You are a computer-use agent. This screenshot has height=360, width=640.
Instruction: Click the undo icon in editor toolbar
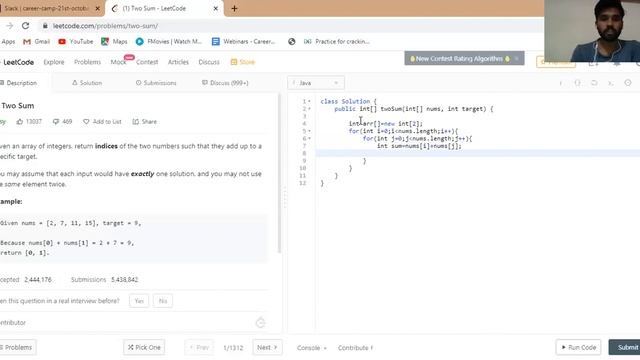(x=594, y=83)
